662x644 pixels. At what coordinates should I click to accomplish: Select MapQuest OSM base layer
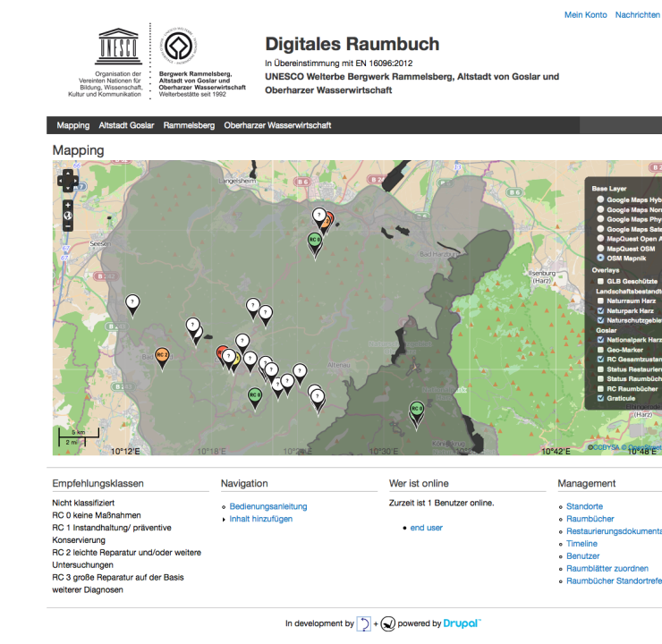coord(600,248)
